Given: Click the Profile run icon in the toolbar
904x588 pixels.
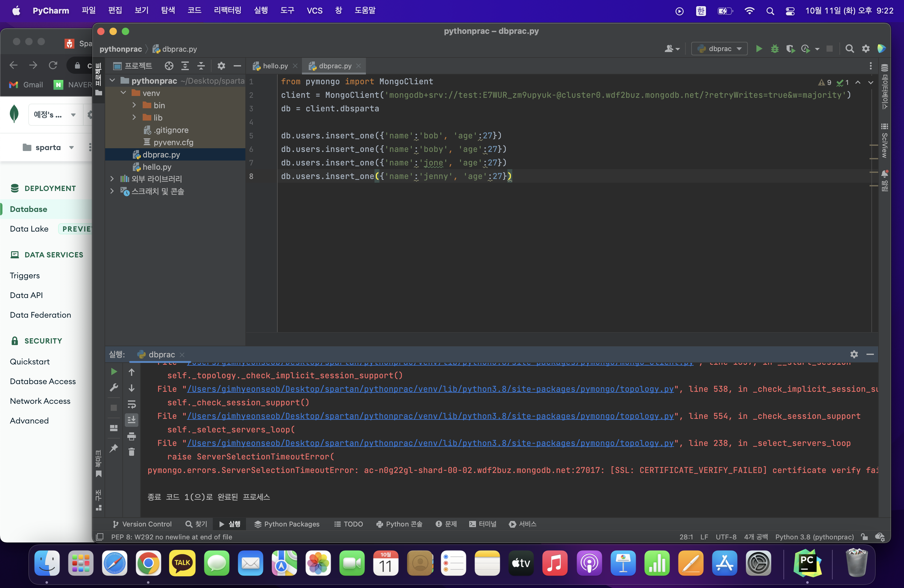Looking at the screenshot, I should 805,49.
